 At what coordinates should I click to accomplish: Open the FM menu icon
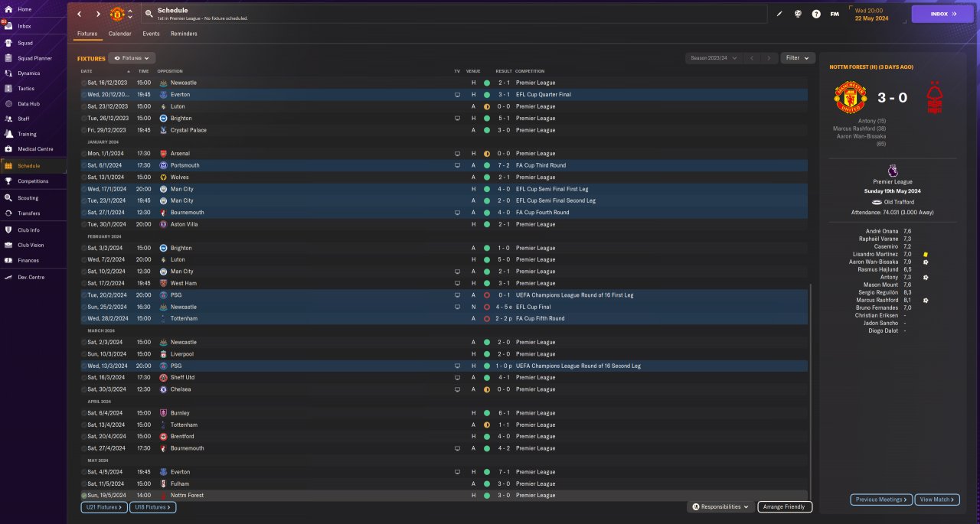tap(835, 14)
